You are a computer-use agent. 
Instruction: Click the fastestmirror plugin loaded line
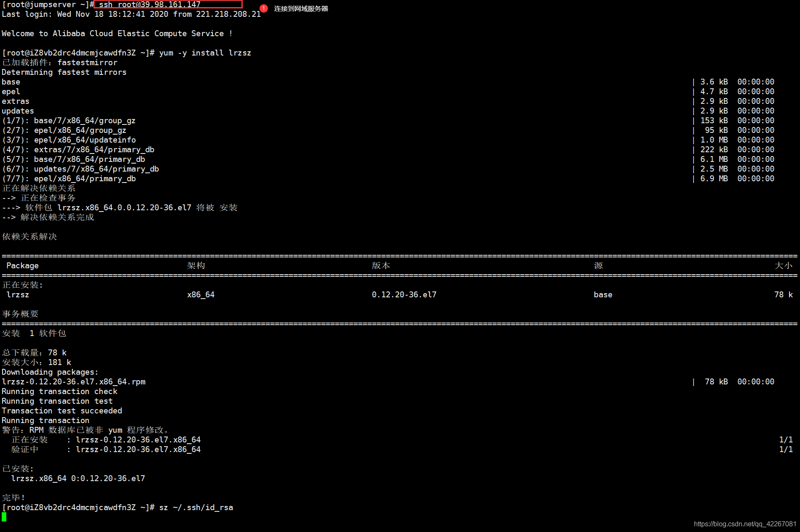60,62
